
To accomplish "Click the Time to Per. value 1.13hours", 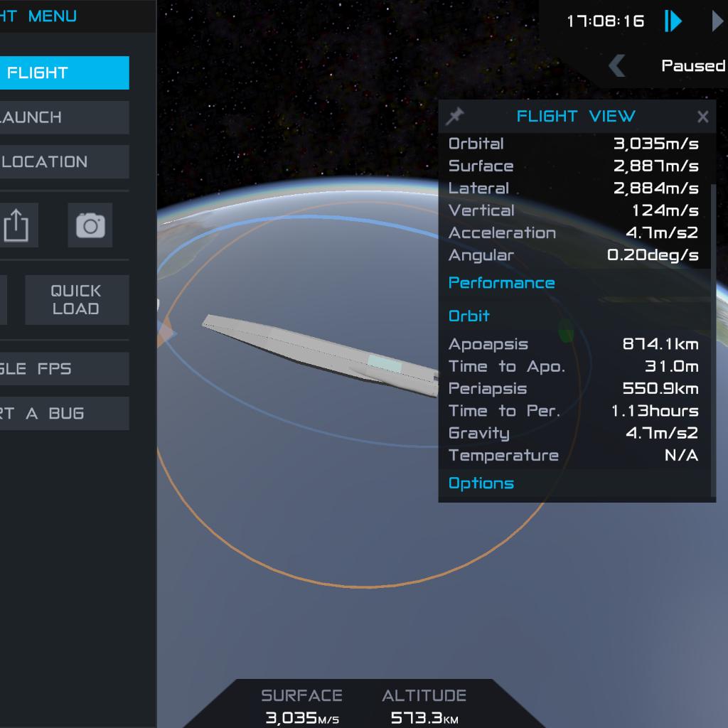I will tap(655, 410).
